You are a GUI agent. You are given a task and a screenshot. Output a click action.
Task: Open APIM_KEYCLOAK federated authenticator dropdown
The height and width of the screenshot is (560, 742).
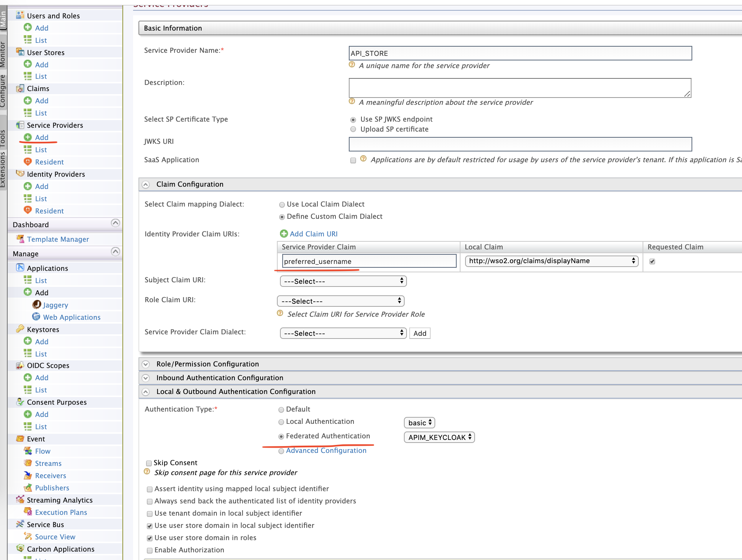pyautogui.click(x=439, y=437)
